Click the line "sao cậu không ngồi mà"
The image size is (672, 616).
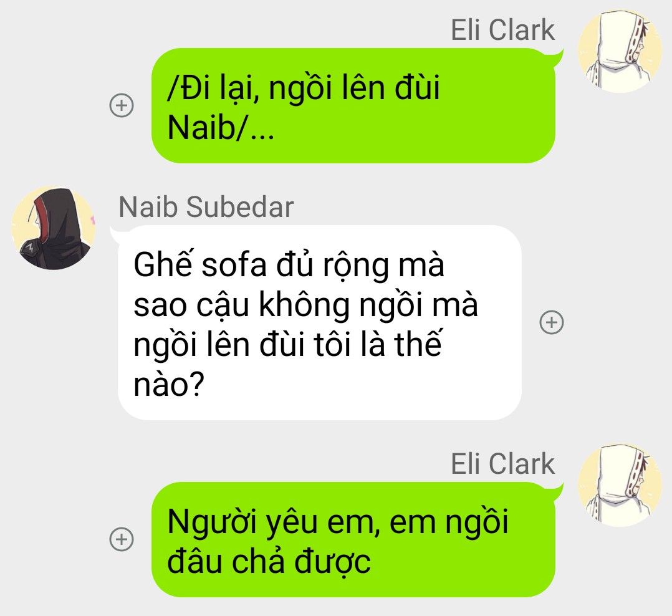coord(306,306)
